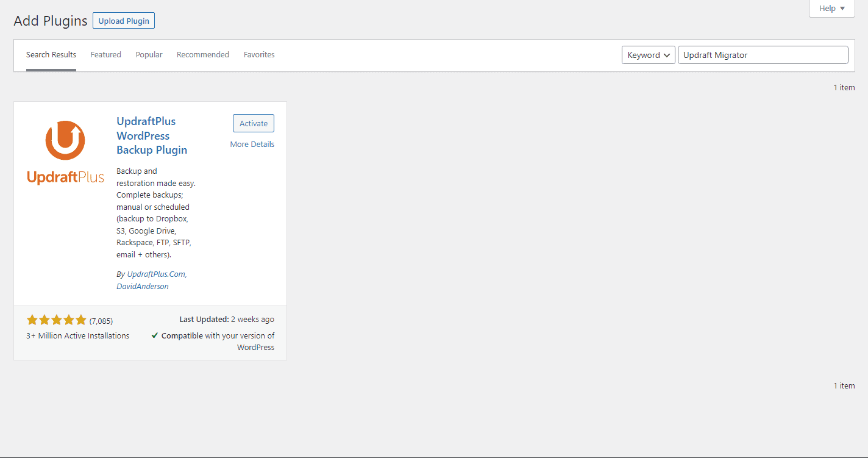Click the plugin description starting 'Backup and restoration'
Image resolution: width=868 pixels, height=458 pixels.
(x=156, y=213)
